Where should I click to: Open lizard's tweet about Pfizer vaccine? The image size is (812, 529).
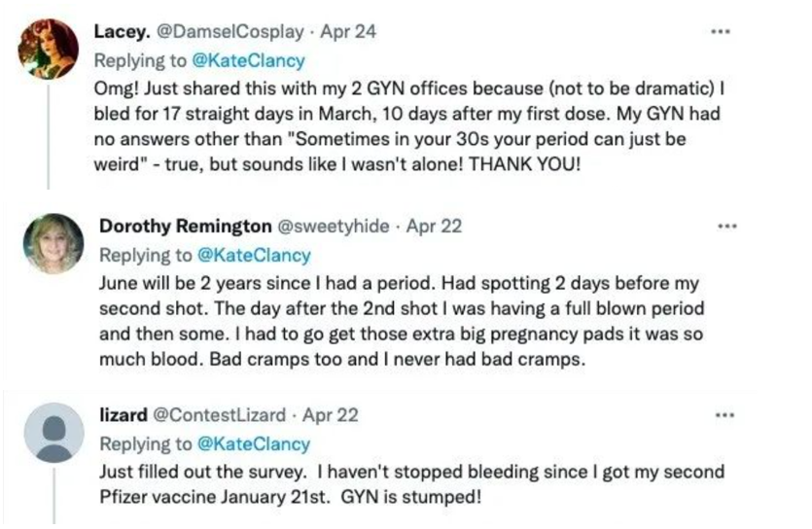tap(408, 485)
